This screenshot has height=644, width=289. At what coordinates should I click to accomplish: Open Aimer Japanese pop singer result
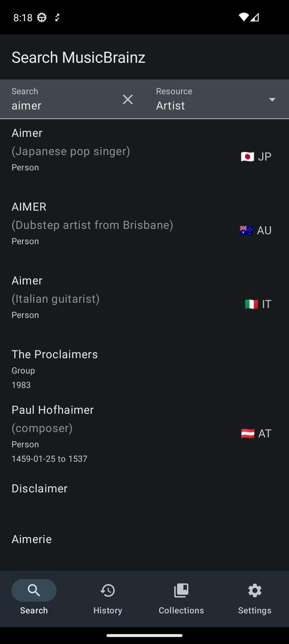[x=144, y=156]
